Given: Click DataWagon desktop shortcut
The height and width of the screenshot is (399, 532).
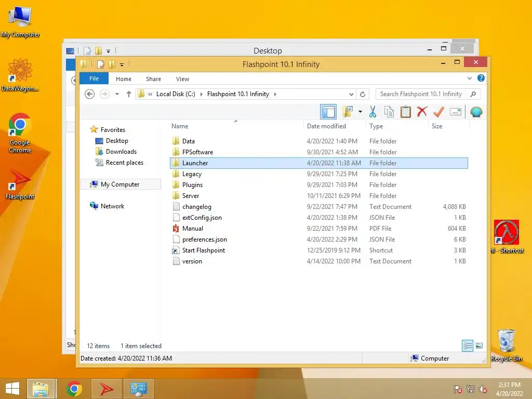Looking at the screenshot, I should tap(20, 75).
